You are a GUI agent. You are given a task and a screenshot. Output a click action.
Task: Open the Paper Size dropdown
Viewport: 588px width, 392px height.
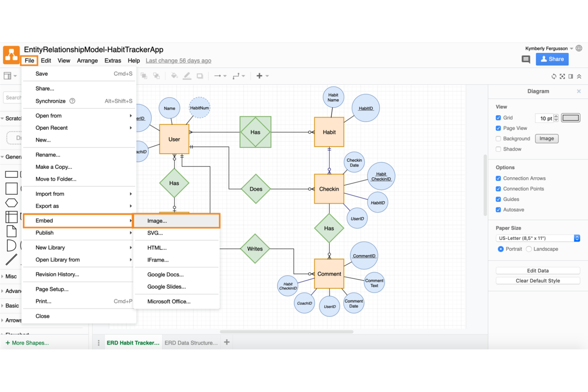538,238
